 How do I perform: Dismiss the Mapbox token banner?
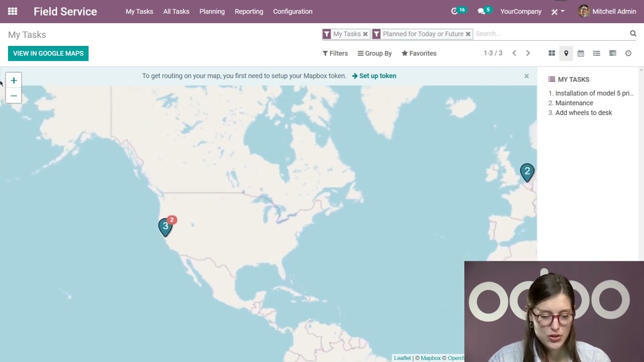(526, 76)
